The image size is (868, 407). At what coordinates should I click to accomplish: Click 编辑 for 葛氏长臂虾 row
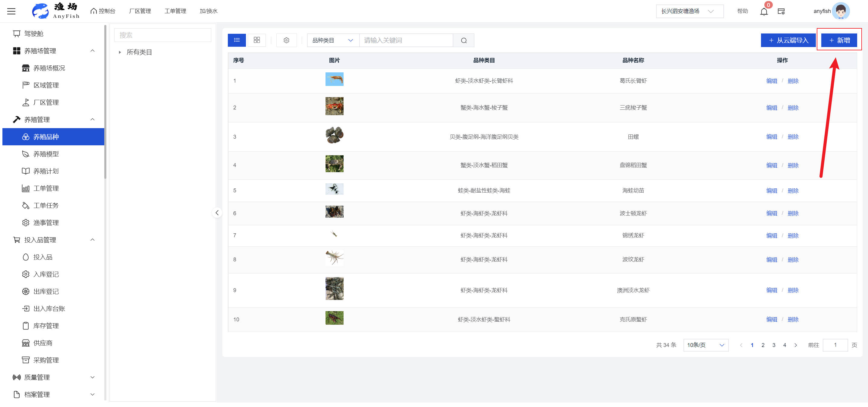pyautogui.click(x=771, y=81)
